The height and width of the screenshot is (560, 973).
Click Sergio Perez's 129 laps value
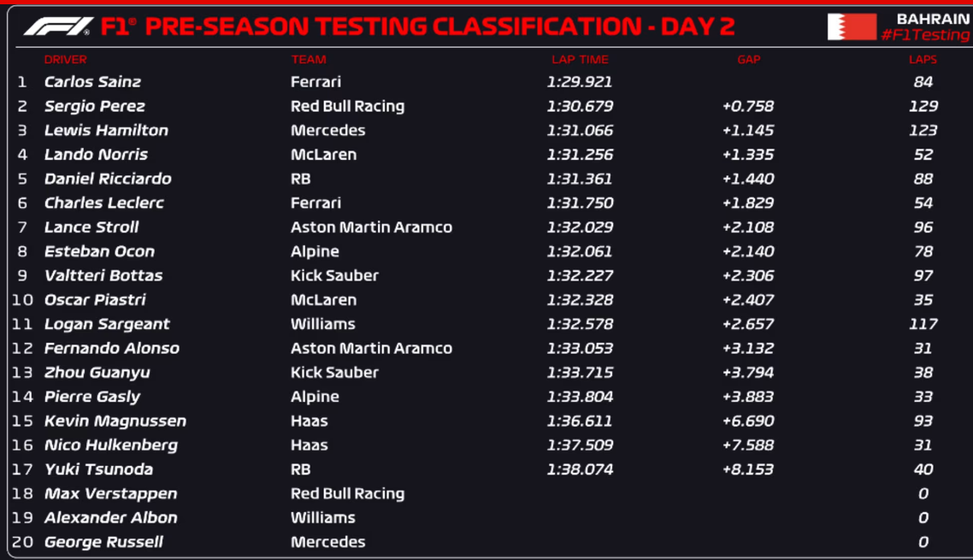(923, 106)
